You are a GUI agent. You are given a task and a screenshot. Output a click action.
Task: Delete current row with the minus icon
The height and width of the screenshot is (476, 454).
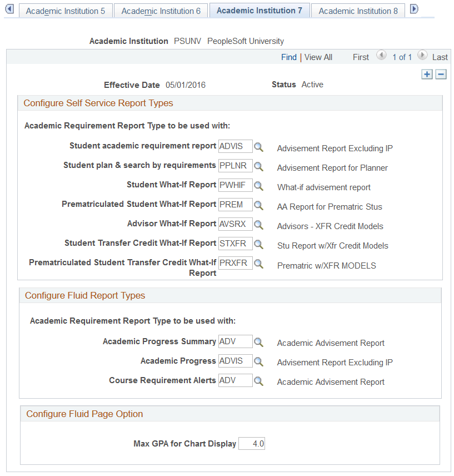tap(440, 74)
